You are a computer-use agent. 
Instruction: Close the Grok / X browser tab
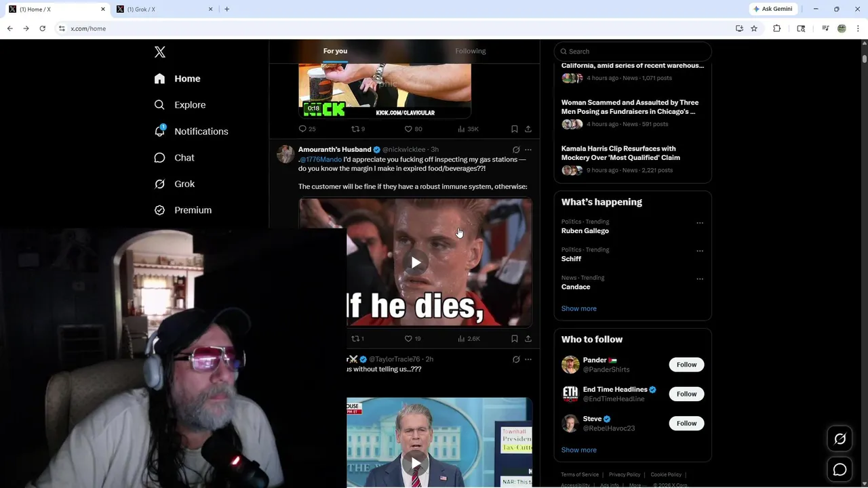point(210,9)
